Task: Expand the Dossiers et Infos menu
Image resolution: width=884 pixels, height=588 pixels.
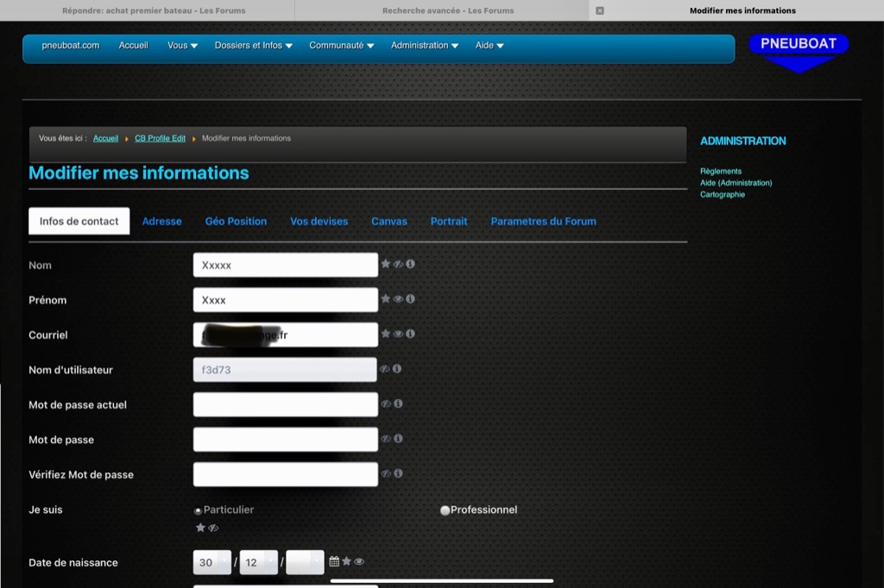Action: click(x=253, y=46)
